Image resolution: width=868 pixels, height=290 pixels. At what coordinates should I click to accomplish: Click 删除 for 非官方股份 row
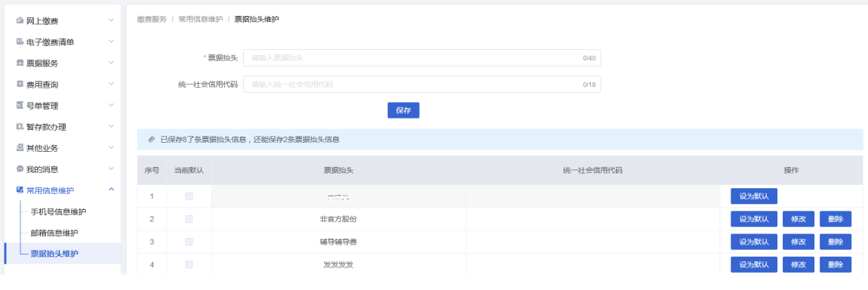(836, 218)
